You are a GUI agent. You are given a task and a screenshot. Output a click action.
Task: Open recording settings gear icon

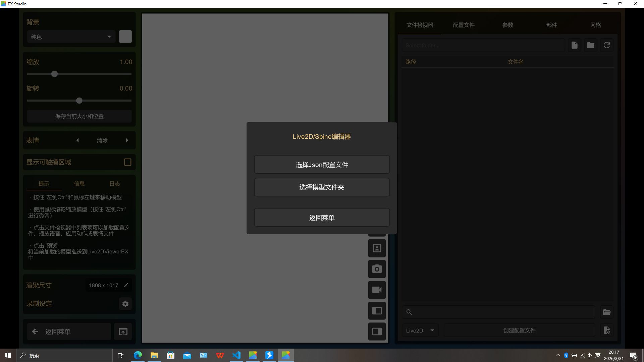click(125, 304)
